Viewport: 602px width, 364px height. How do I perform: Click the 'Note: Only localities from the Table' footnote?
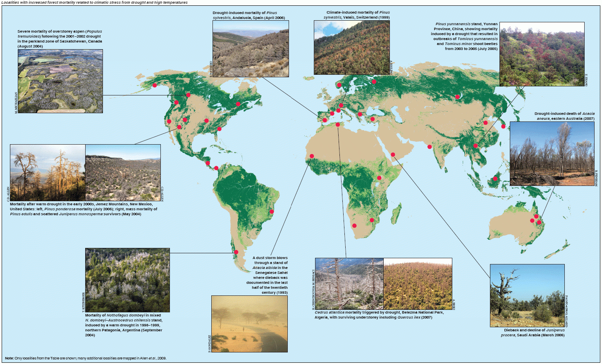[x=86, y=358]
